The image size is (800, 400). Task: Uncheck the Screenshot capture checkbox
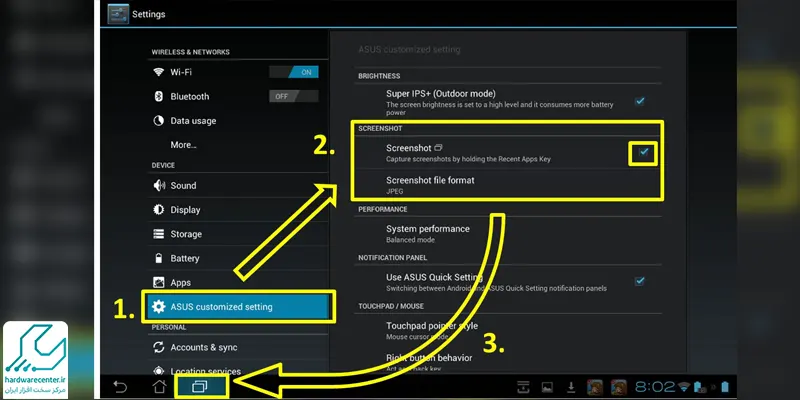point(643,153)
